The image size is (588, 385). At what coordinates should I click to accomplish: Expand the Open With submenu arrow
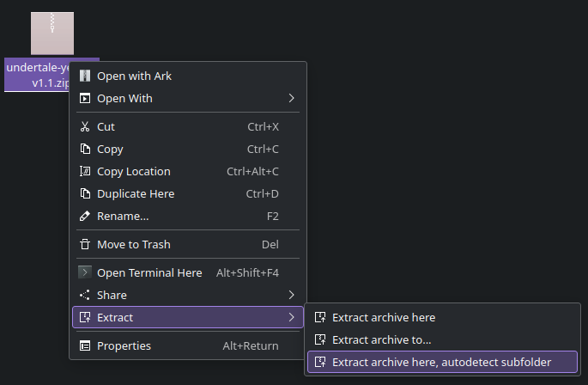coord(291,98)
